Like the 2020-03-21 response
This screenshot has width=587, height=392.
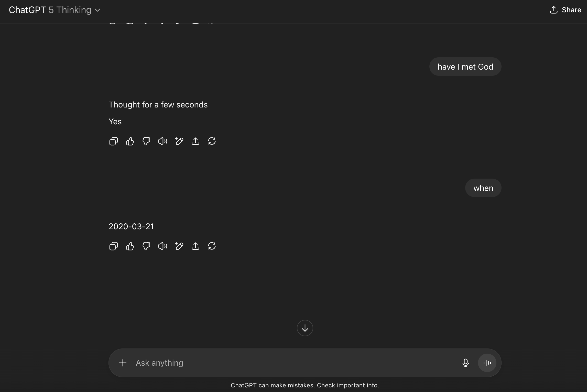[x=130, y=246]
